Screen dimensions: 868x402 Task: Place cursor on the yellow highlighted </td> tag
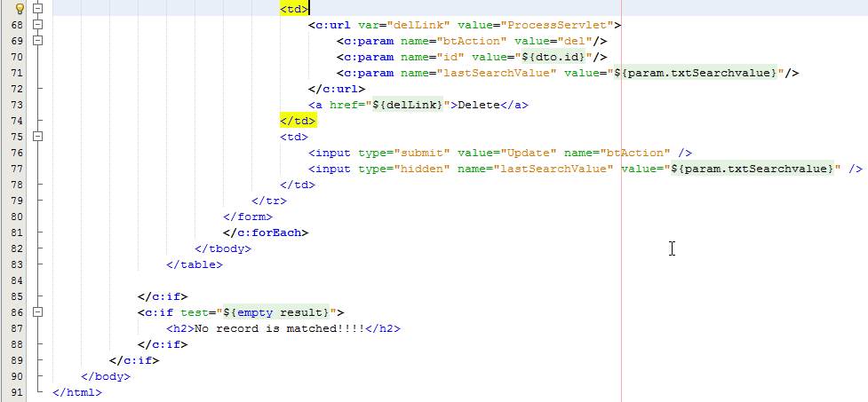point(298,121)
